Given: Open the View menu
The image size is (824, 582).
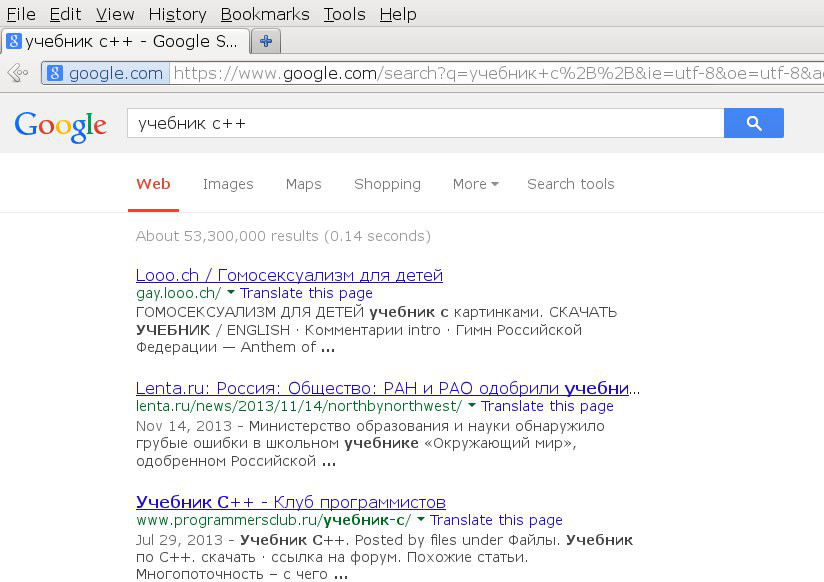Looking at the screenshot, I should coord(115,14).
